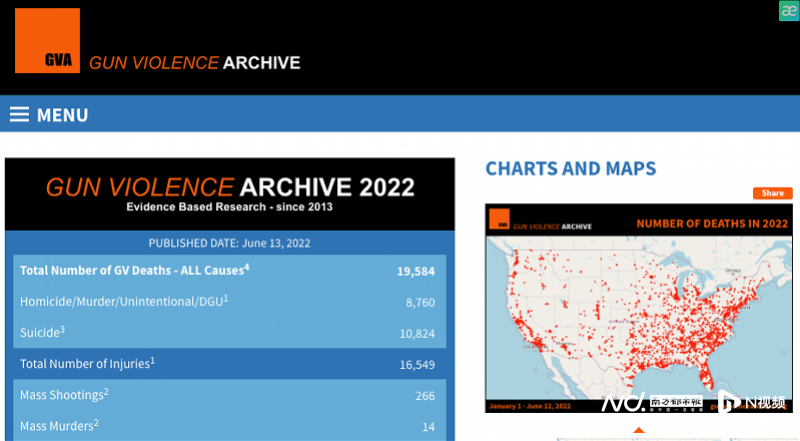Click the Suicide statistic row

[230, 333]
